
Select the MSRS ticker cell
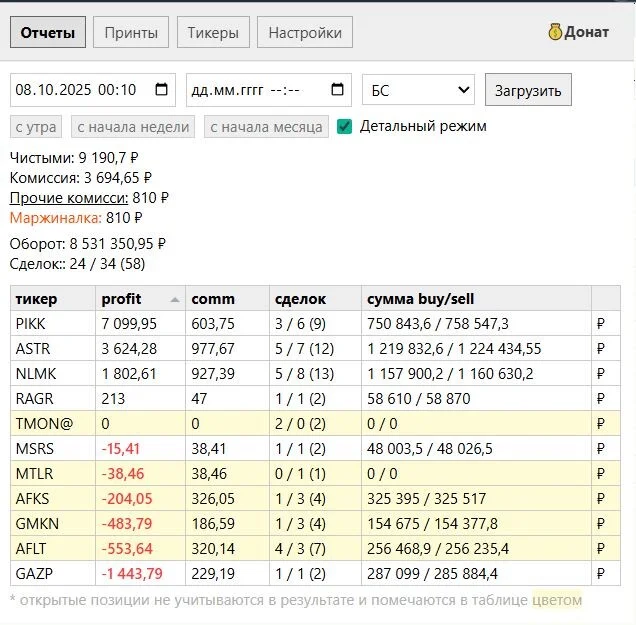(53, 449)
